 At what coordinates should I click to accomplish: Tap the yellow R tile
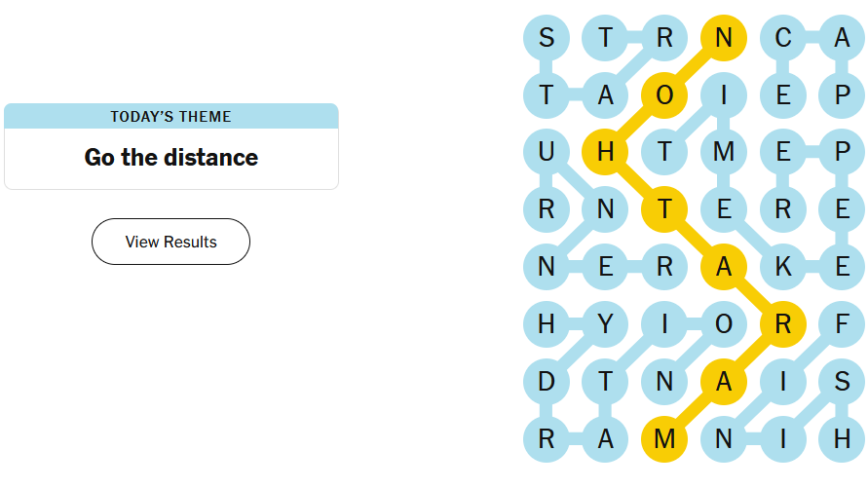(x=783, y=324)
